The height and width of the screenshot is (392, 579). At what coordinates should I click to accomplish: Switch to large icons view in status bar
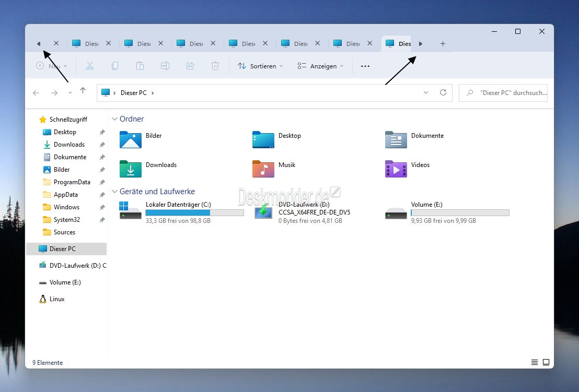click(546, 362)
